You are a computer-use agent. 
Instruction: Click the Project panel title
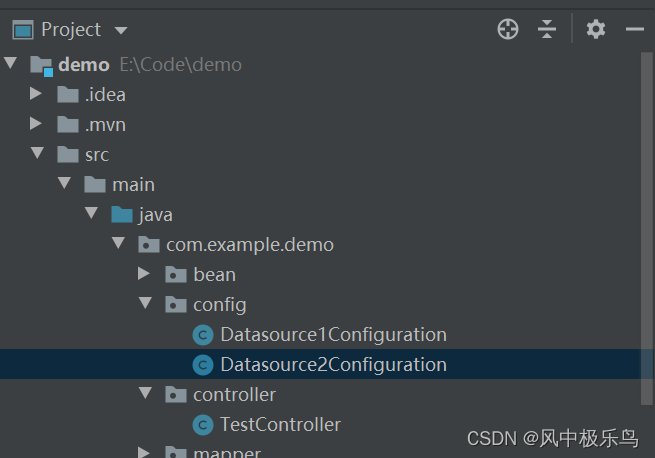click(x=71, y=30)
